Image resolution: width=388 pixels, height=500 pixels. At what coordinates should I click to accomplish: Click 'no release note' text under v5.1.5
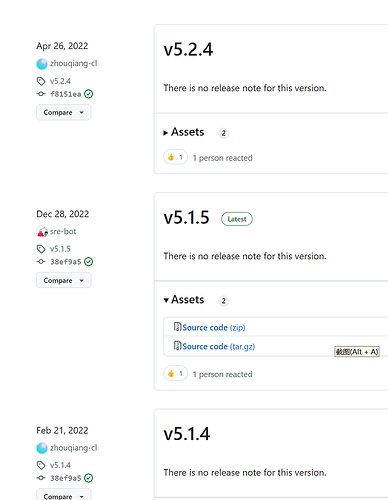pos(245,256)
